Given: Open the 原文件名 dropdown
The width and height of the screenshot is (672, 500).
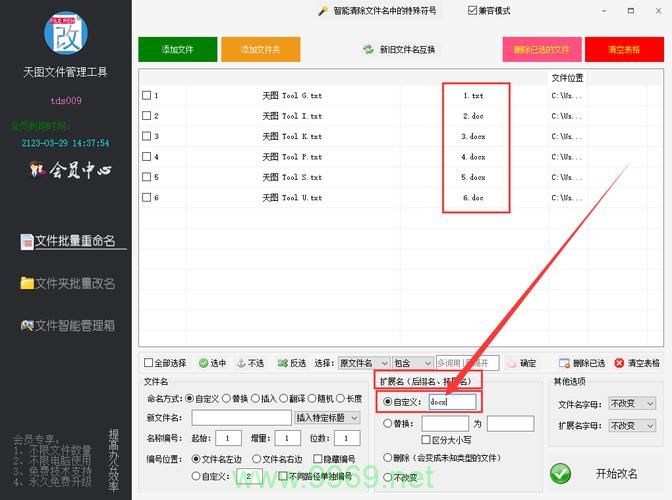Looking at the screenshot, I should pos(364,363).
